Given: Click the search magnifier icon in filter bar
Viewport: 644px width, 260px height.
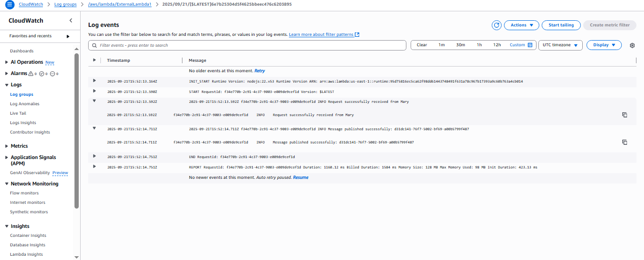Looking at the screenshot, I should tap(95, 45).
